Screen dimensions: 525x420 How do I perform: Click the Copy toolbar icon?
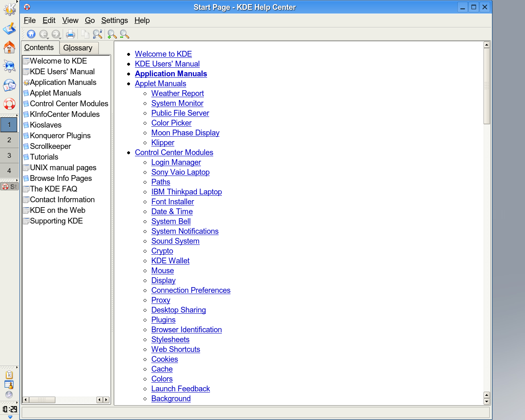(x=85, y=34)
